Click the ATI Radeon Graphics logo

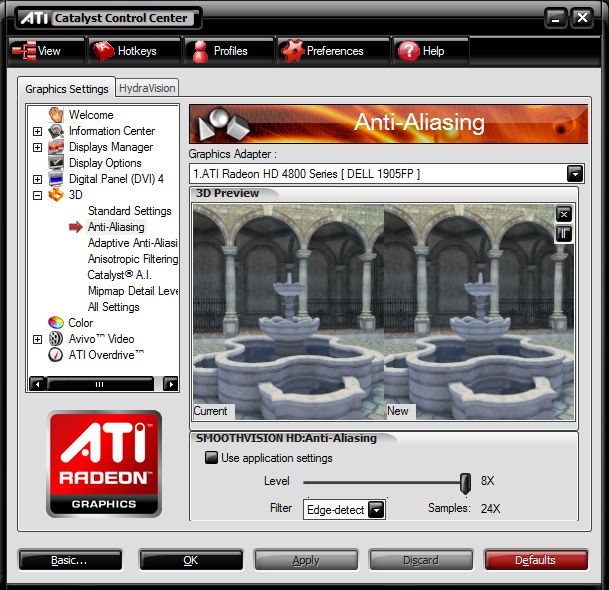pos(104,464)
